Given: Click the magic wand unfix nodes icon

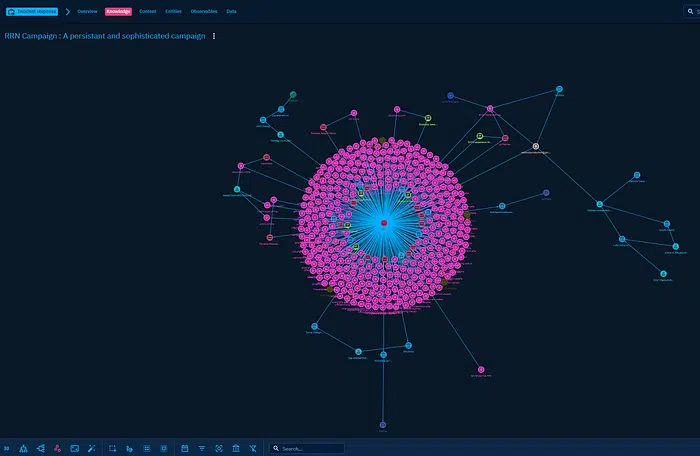Looking at the screenshot, I should (92, 449).
